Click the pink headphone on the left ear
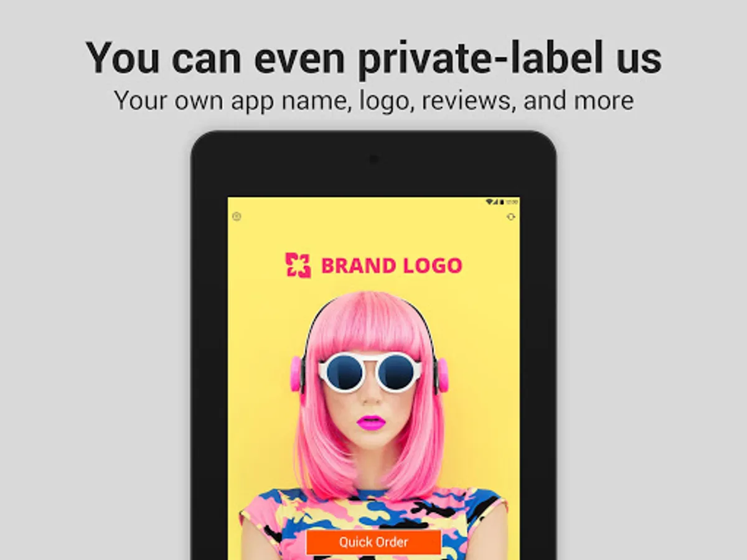This screenshot has height=560, width=747. (296, 375)
